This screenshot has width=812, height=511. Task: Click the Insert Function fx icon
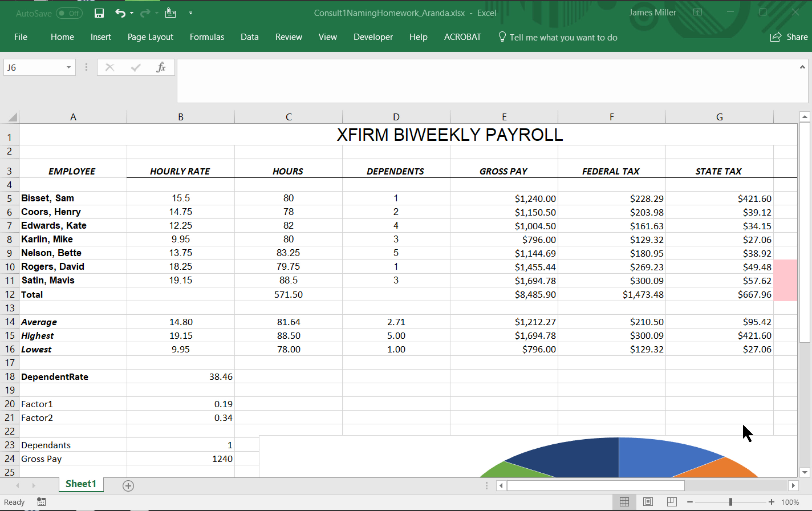click(161, 67)
